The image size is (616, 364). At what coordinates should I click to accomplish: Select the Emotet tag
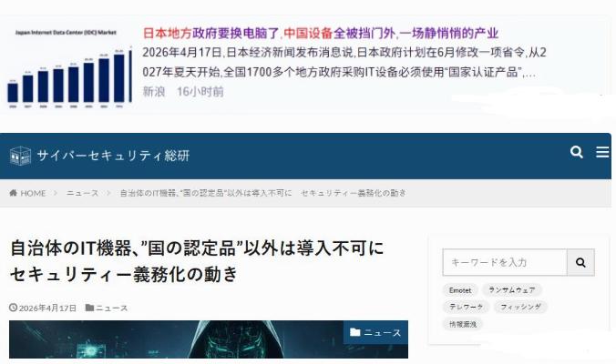coord(460,290)
